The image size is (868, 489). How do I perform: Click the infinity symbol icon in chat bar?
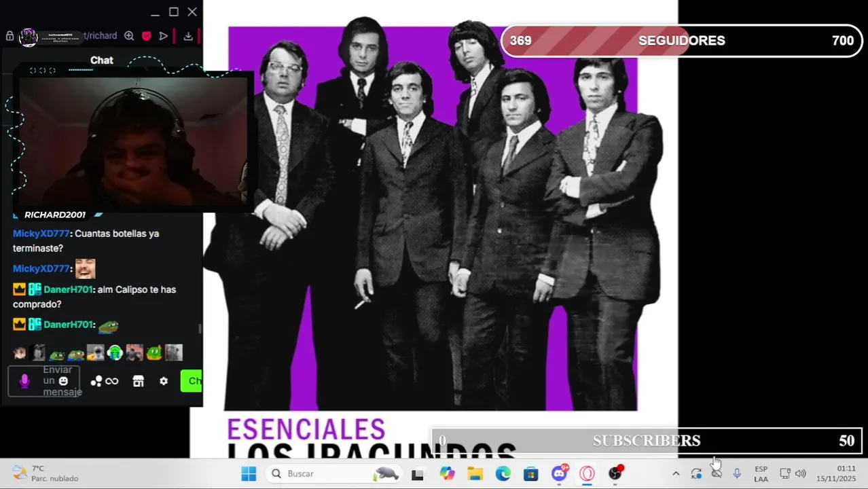click(x=112, y=382)
